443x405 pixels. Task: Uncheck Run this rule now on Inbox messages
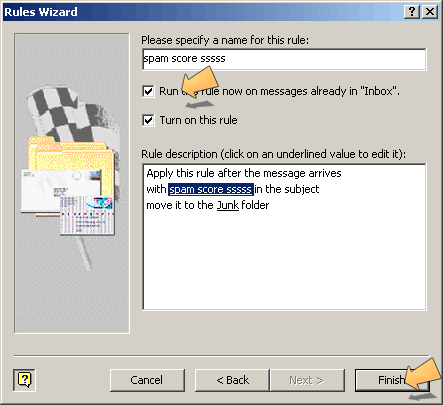coord(148,91)
